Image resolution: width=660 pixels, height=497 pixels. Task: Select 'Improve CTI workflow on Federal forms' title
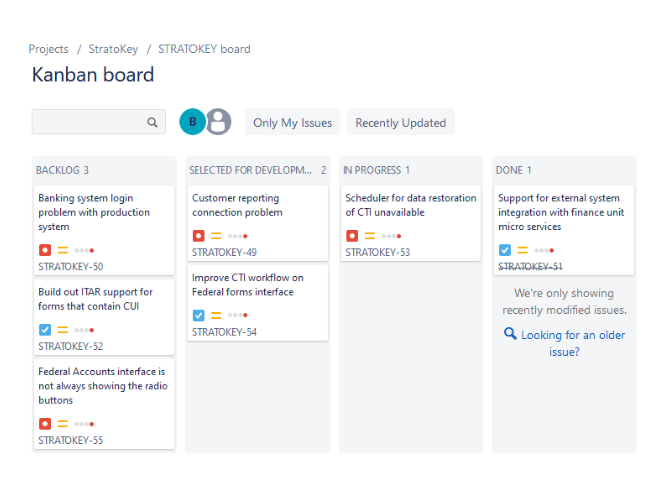(248, 284)
